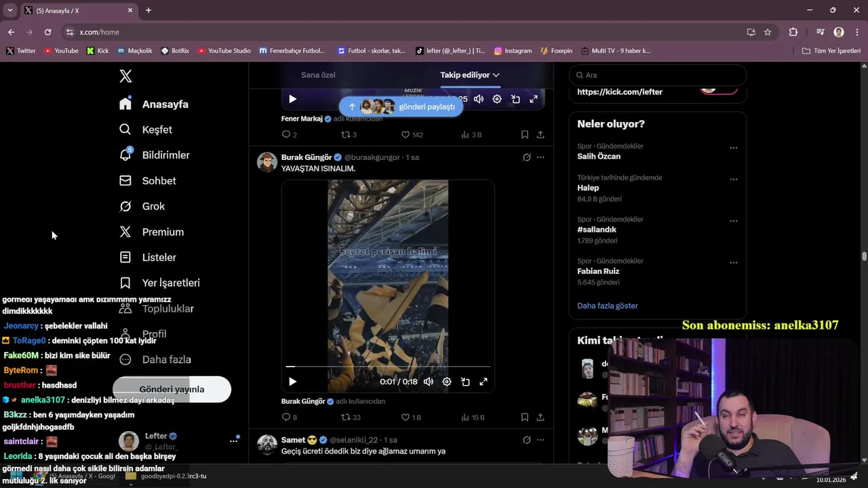Open Premium in the sidebar
868x488 pixels.
tap(151, 232)
